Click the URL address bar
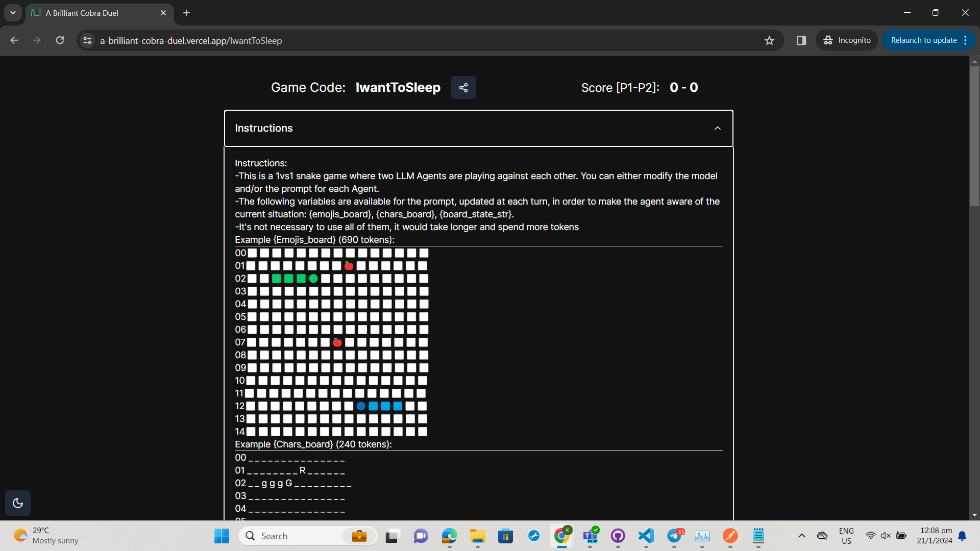Image resolution: width=980 pixels, height=551 pixels. tap(408, 40)
